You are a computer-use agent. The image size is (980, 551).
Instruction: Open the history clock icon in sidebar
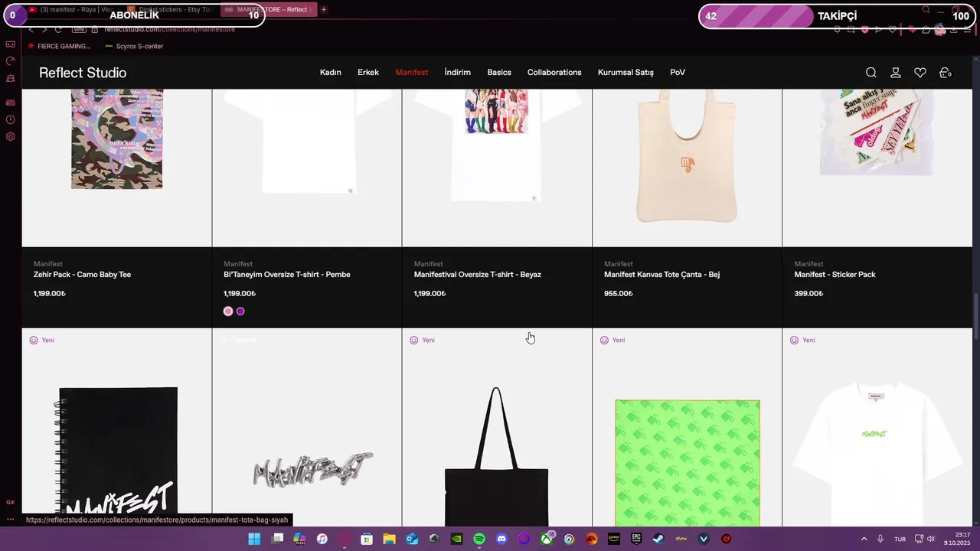coord(11,120)
